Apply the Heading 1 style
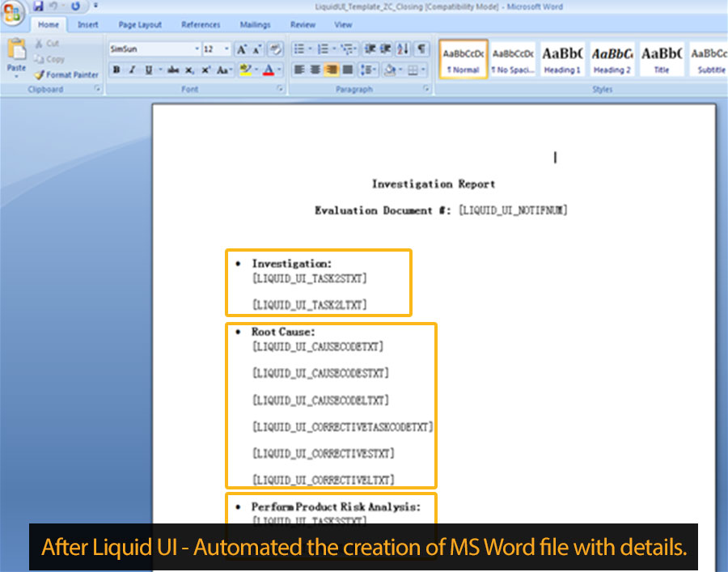The width and height of the screenshot is (728, 572). click(562, 60)
